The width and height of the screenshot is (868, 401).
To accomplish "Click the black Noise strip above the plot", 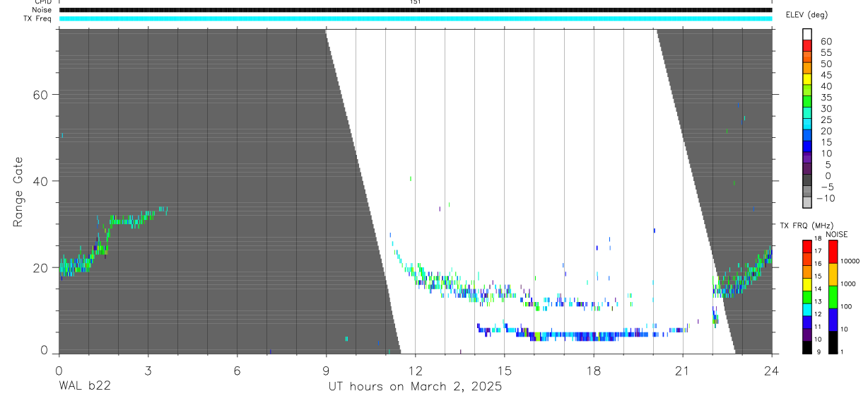I will point(416,10).
